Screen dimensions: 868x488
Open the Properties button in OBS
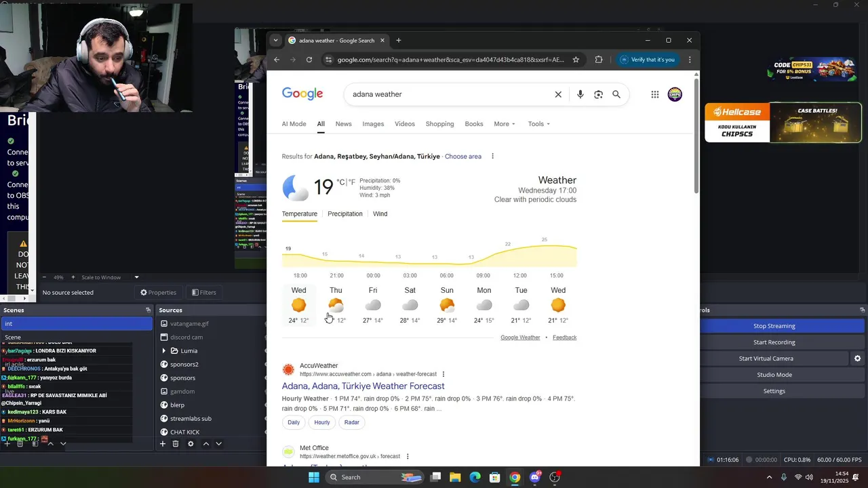point(159,293)
